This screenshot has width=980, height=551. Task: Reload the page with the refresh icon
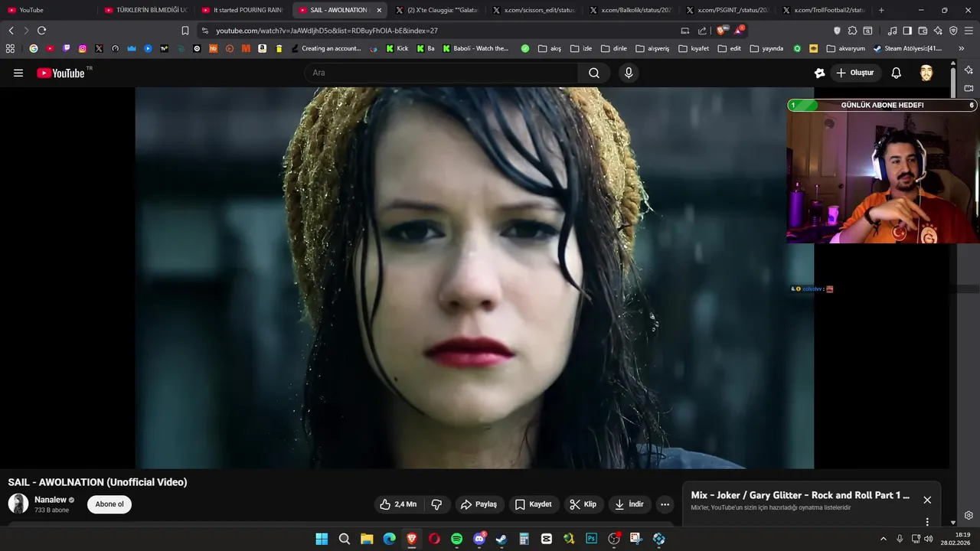[x=41, y=31]
